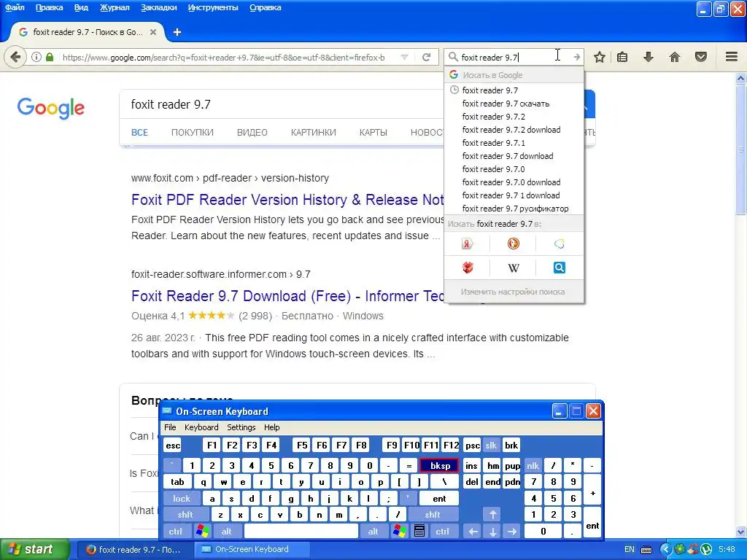The width and height of the screenshot is (747, 560).
Task: Click the reload page icon
Action: tap(426, 57)
